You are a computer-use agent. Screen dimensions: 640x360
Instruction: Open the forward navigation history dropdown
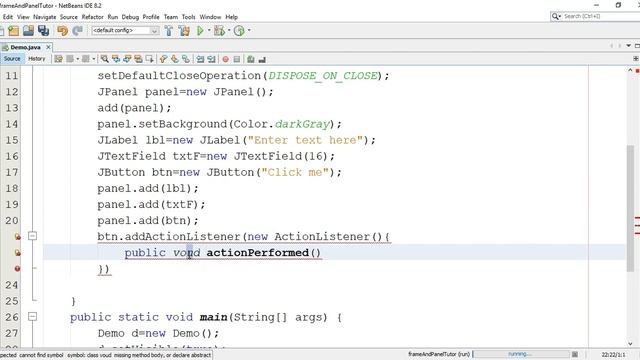(x=94, y=59)
